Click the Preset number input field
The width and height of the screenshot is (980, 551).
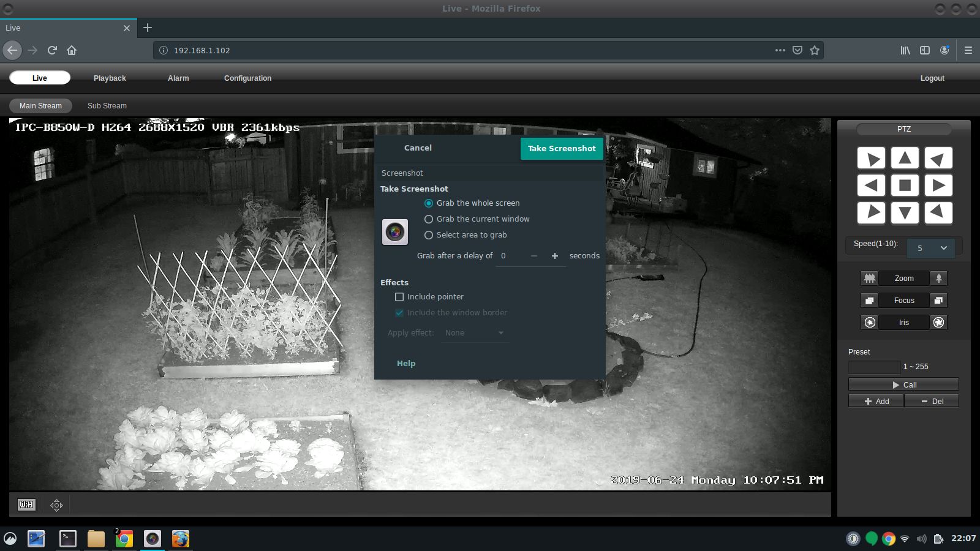click(x=873, y=367)
